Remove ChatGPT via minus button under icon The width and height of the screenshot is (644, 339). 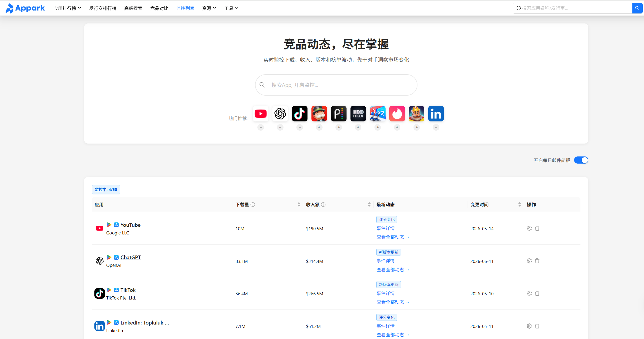(280, 127)
